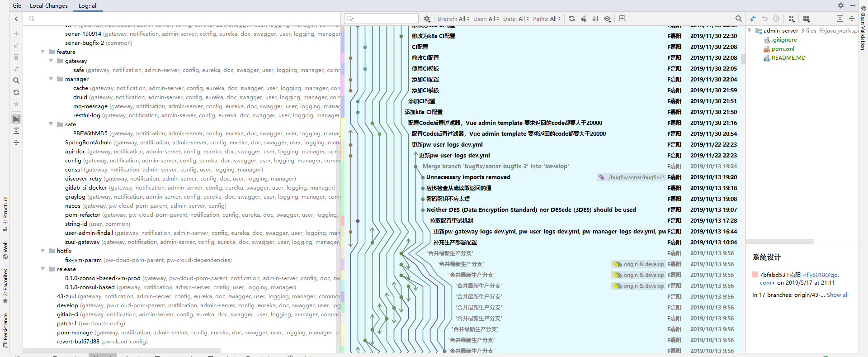Click the commit log search field
The height and width of the screenshot is (357, 868).
[384, 19]
